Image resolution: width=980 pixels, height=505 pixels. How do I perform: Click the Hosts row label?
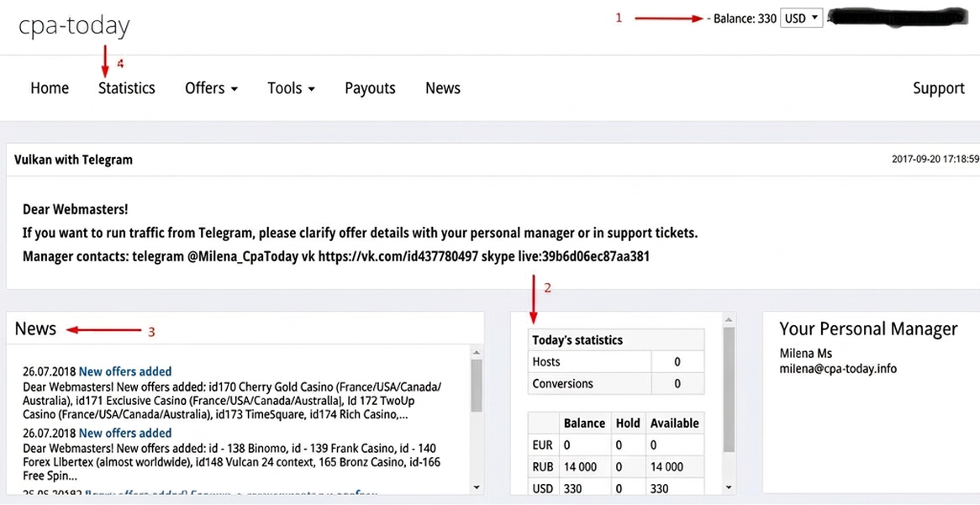(546, 361)
